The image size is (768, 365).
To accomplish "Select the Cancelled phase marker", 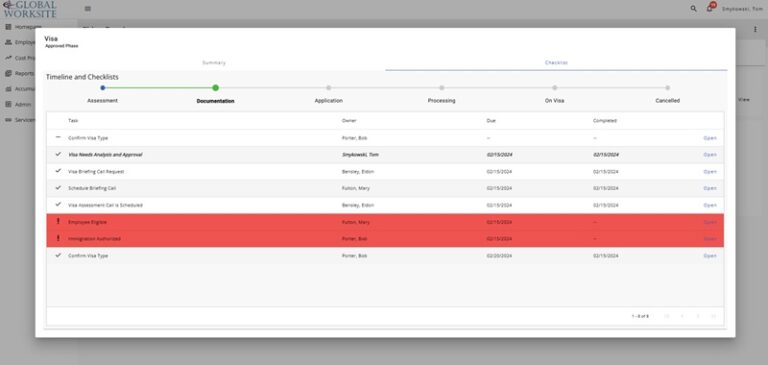I will (x=668, y=88).
